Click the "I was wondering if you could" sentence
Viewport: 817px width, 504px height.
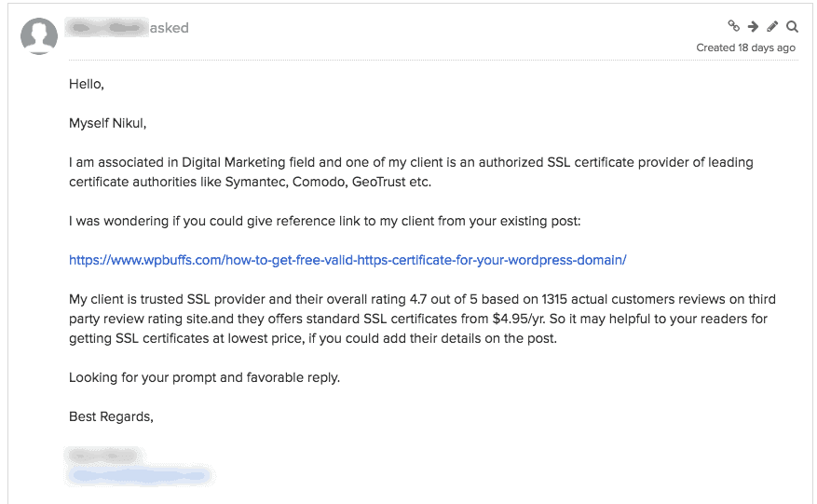324,221
